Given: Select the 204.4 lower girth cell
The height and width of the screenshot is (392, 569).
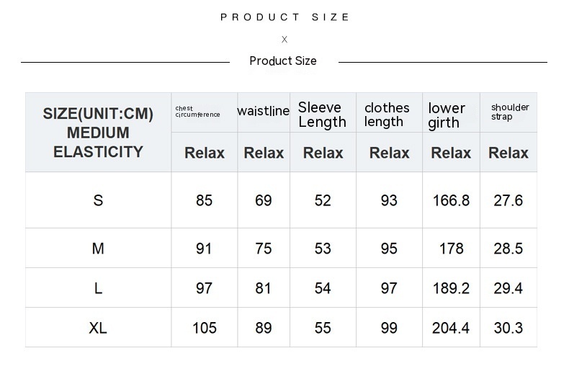Looking at the screenshot, I should pyautogui.click(x=451, y=328).
